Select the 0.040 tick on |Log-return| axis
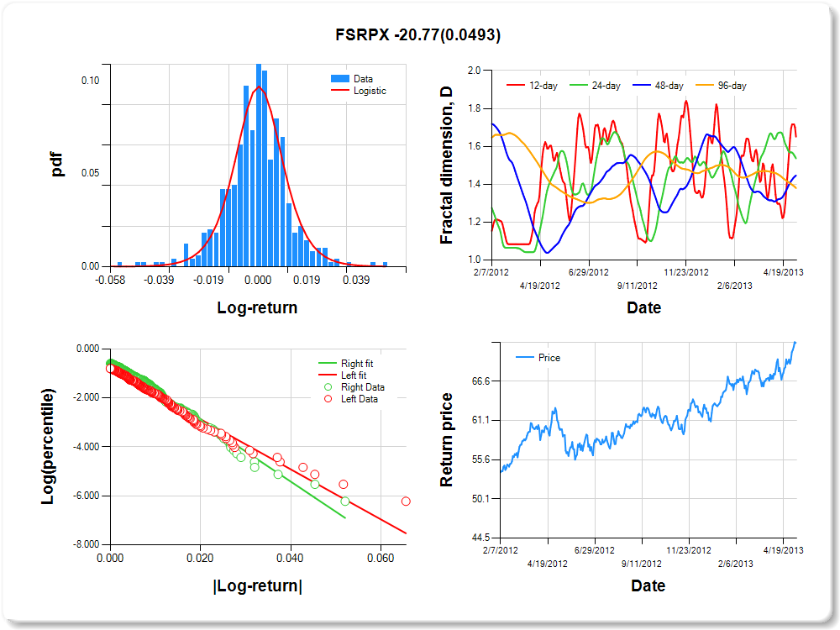Screen dimensions: 840x630 [x=290, y=559]
